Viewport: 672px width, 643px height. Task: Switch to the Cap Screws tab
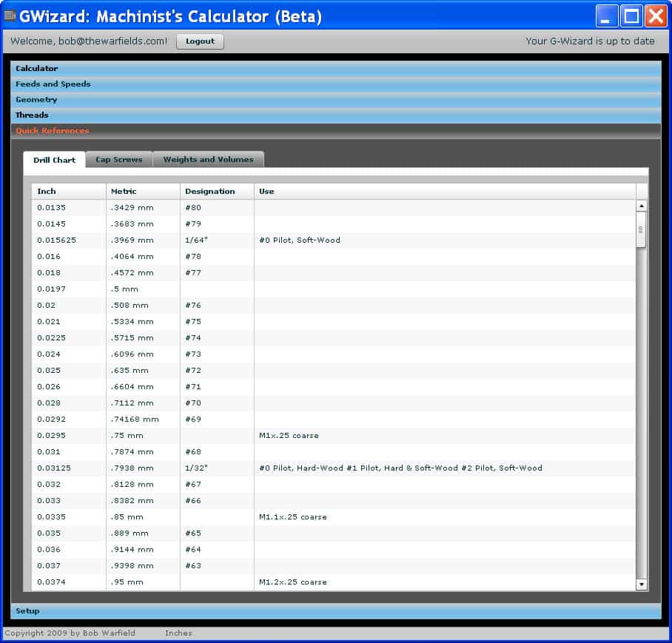pos(118,160)
